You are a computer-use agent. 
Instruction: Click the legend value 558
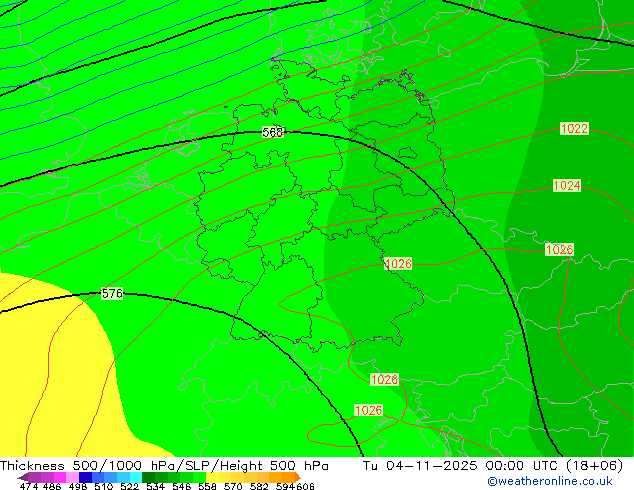[207, 486]
